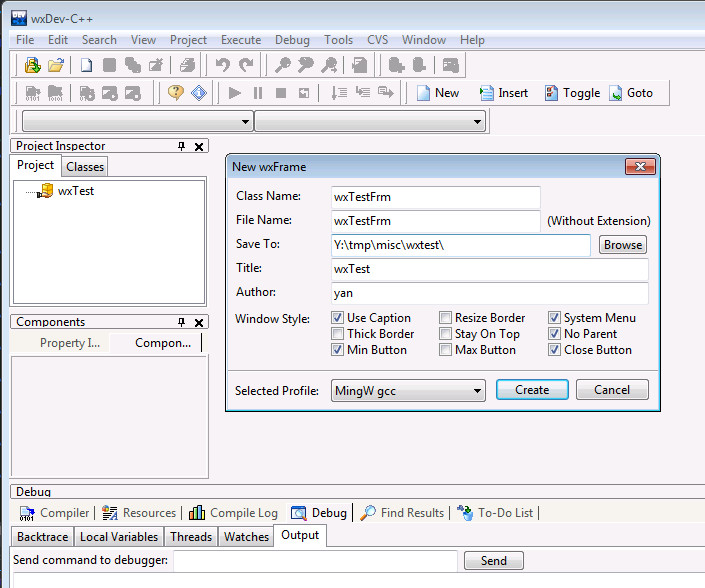705x588 pixels.
Task: Close the Project Inspector panel
Action: [x=199, y=147]
